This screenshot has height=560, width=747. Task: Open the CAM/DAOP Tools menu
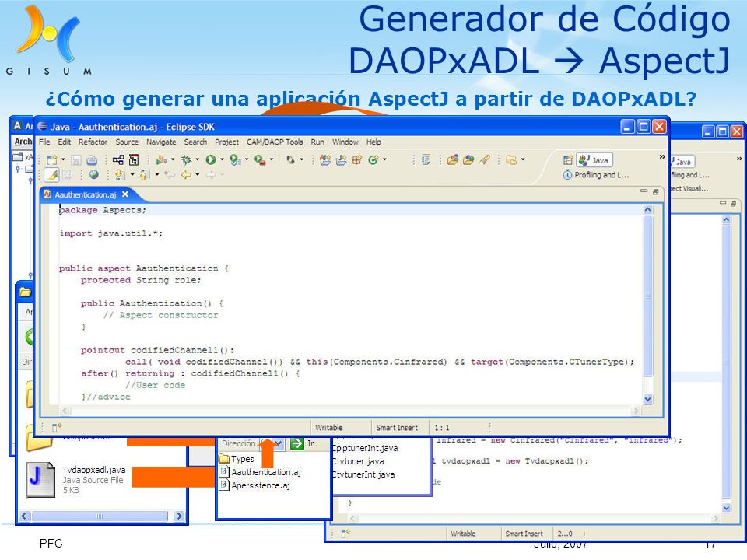coord(275,142)
